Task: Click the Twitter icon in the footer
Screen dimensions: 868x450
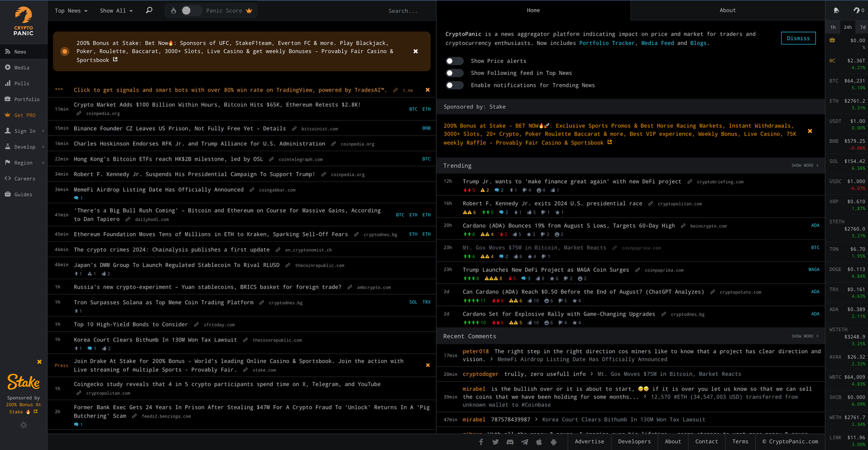Action: click(x=495, y=442)
